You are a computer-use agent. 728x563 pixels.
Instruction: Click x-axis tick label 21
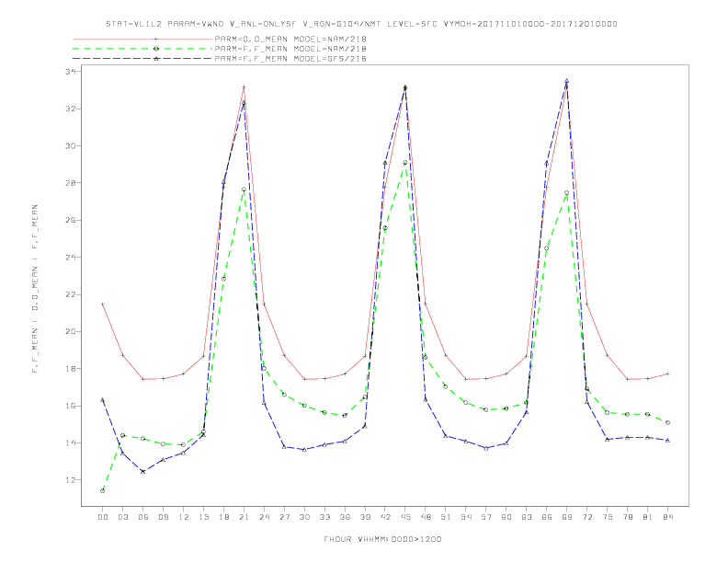pos(244,517)
